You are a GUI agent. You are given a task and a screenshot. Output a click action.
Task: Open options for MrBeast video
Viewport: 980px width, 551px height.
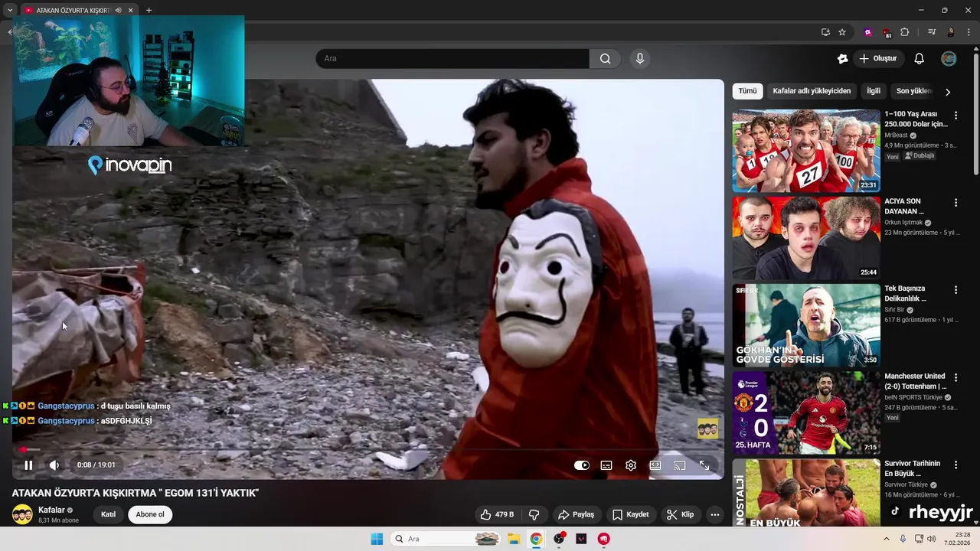pyautogui.click(x=955, y=116)
